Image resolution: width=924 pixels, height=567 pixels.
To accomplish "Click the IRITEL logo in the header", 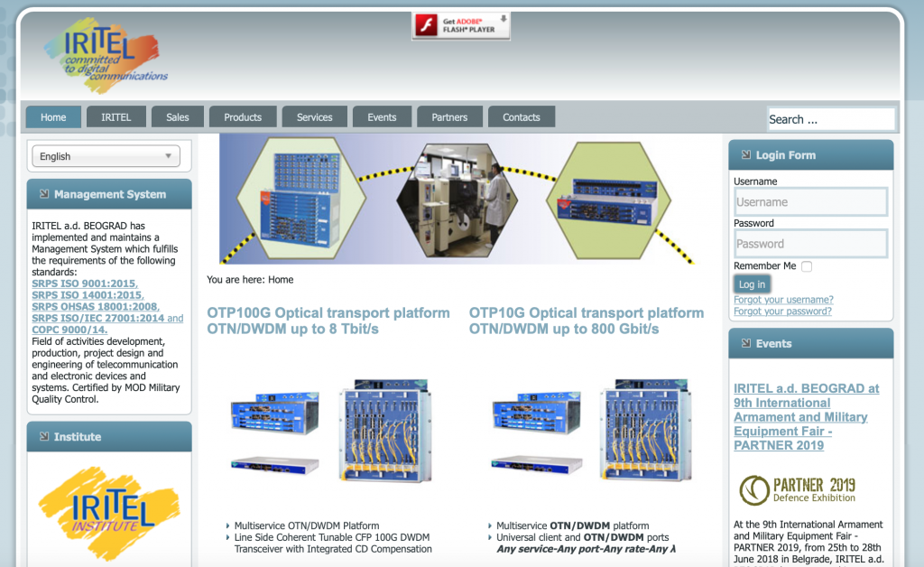I will [105, 55].
